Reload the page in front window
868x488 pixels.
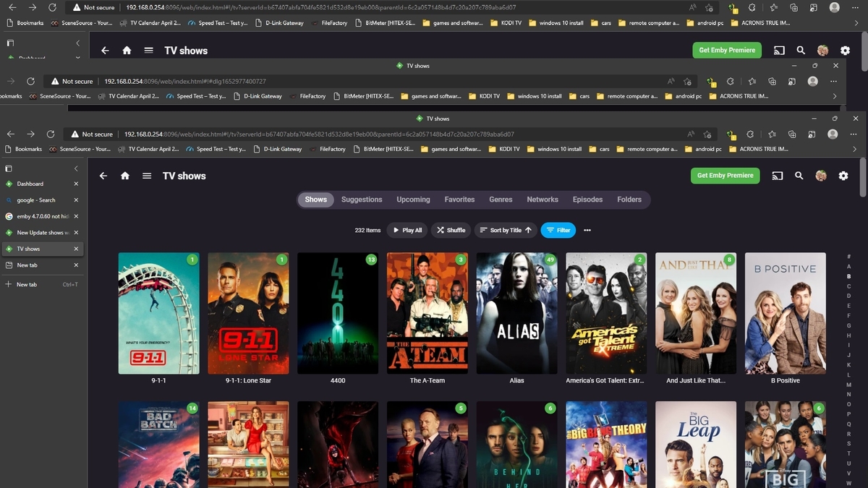[x=51, y=134]
